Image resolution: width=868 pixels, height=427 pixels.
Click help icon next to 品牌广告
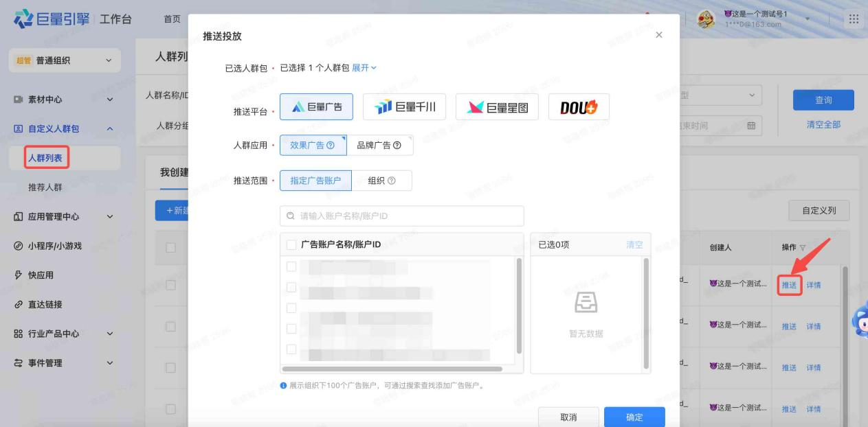point(397,146)
